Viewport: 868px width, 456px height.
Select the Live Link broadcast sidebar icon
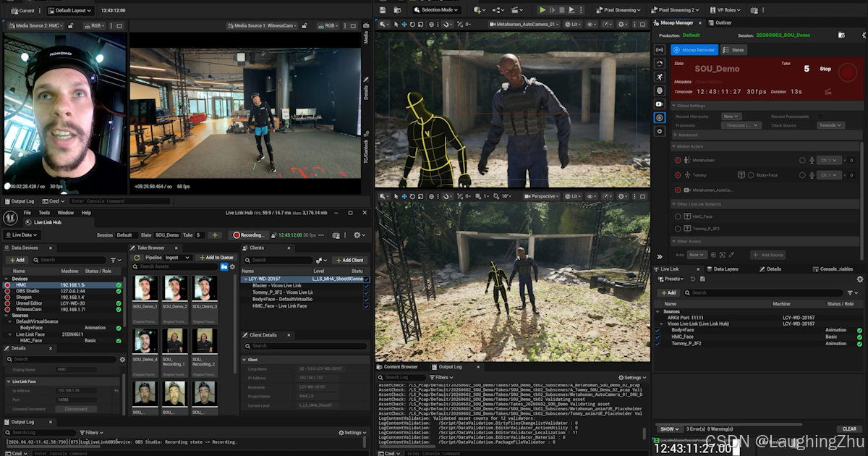[660, 50]
